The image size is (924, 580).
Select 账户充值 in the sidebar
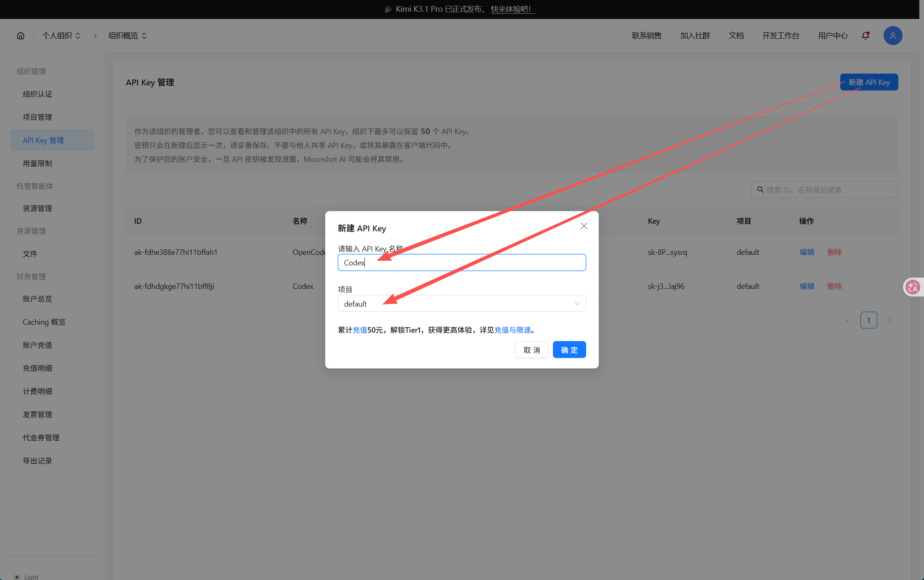point(37,345)
